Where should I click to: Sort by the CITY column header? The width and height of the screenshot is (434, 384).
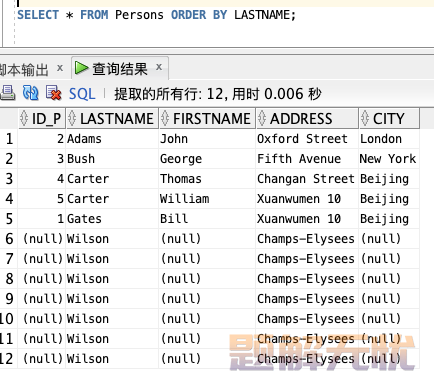click(389, 119)
